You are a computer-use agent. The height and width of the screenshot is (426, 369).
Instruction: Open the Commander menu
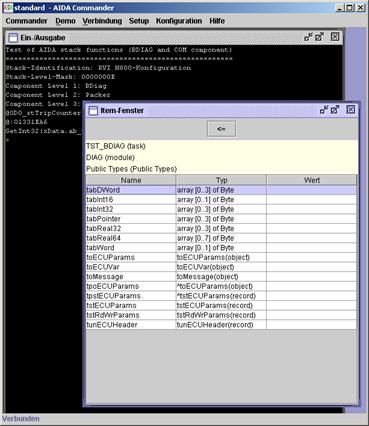click(26, 21)
